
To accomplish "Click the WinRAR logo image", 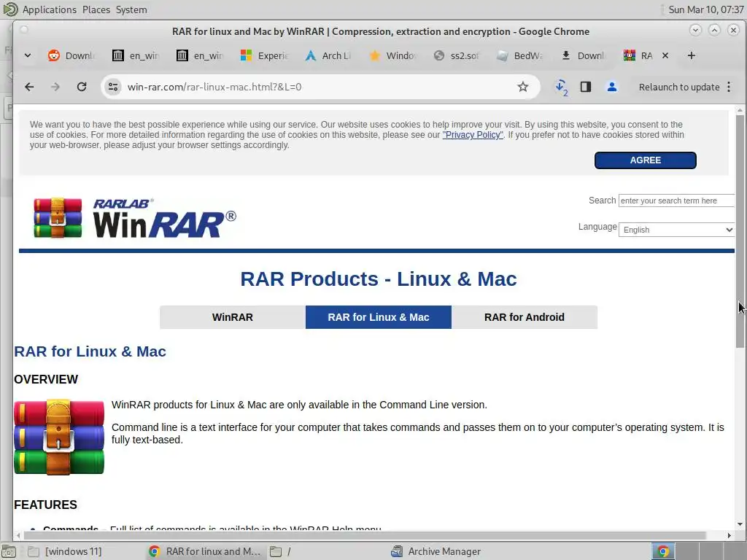I will point(135,217).
